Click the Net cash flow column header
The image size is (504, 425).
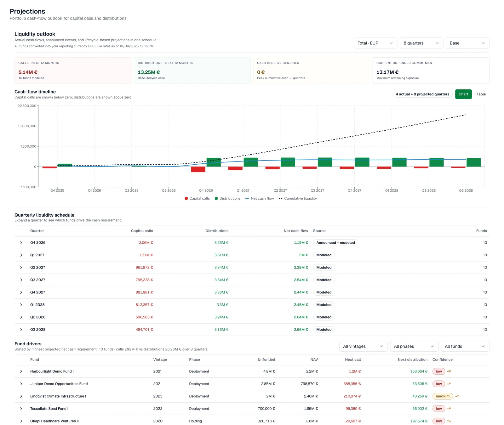[296, 231]
